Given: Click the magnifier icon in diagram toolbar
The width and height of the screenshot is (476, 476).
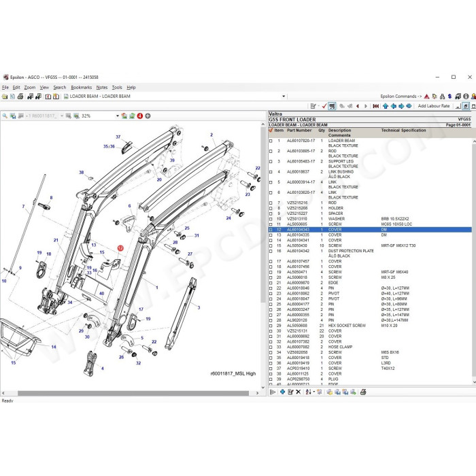Looking at the screenshot, I should (x=5, y=116).
